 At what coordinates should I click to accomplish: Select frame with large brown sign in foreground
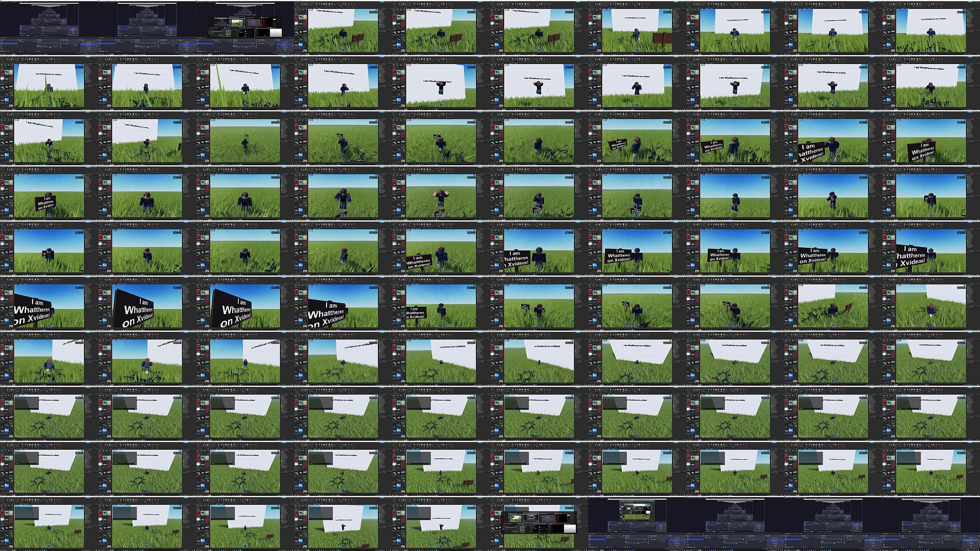[637, 27]
